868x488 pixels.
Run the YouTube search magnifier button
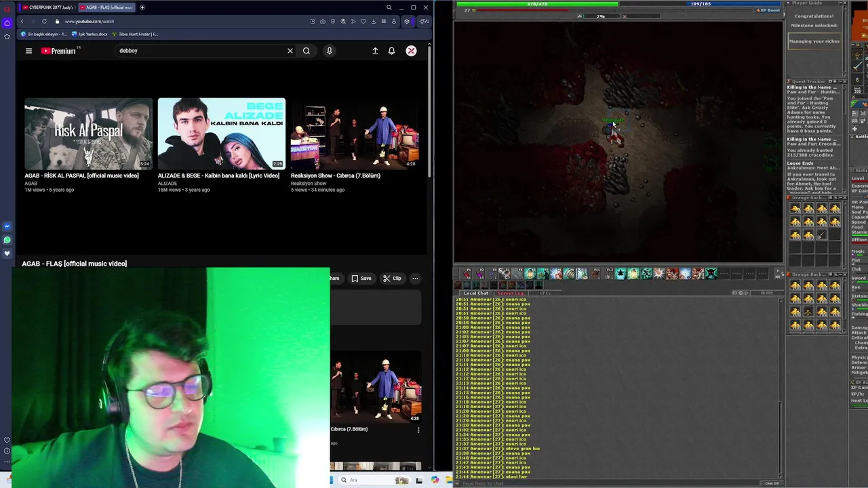pos(307,51)
